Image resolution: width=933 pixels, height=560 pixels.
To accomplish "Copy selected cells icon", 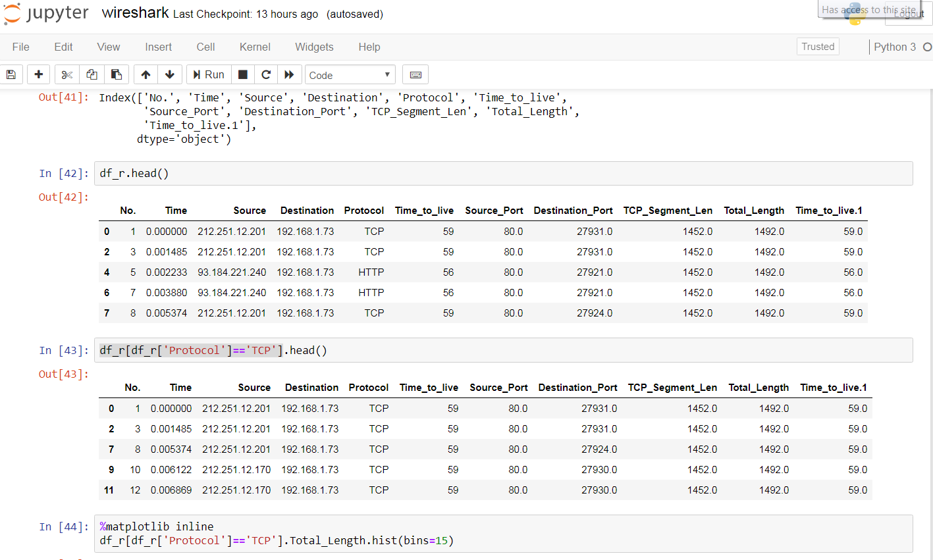I will (x=92, y=74).
